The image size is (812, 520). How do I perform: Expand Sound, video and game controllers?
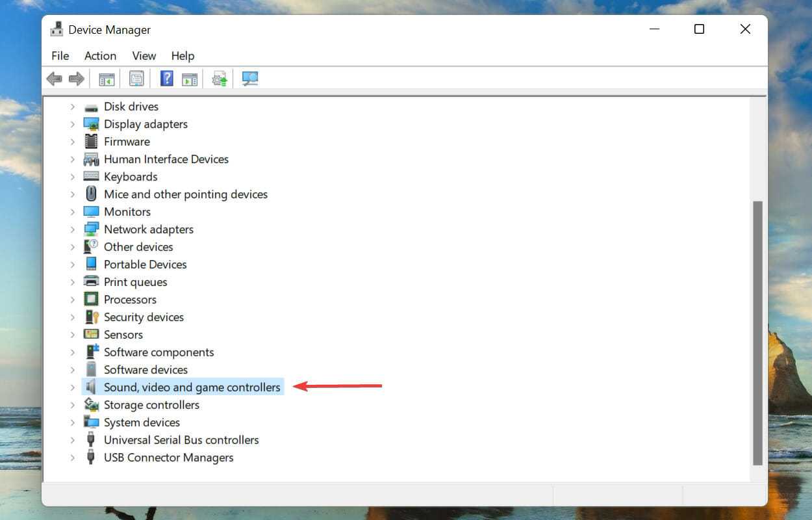click(73, 387)
